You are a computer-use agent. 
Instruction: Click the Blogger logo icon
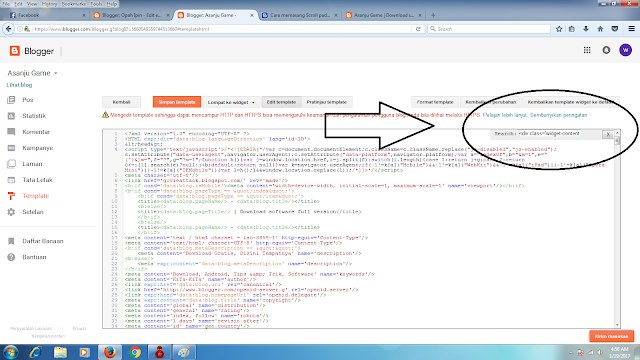15,51
